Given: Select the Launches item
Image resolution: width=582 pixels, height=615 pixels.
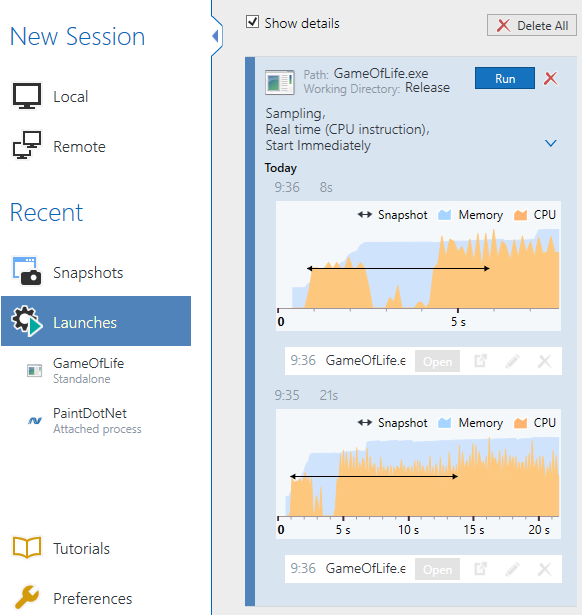Looking at the screenshot, I should [x=96, y=321].
